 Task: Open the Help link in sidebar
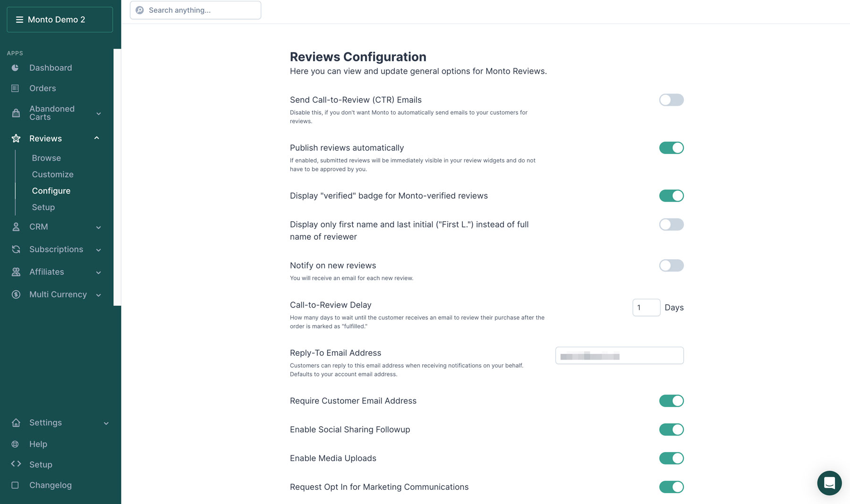point(38,444)
